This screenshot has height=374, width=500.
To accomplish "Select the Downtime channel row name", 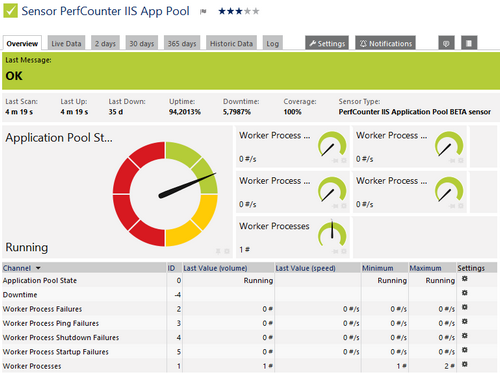I will click(x=20, y=295).
